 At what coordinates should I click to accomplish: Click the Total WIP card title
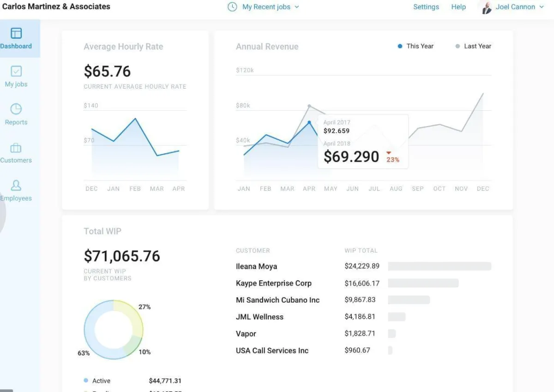coord(102,231)
